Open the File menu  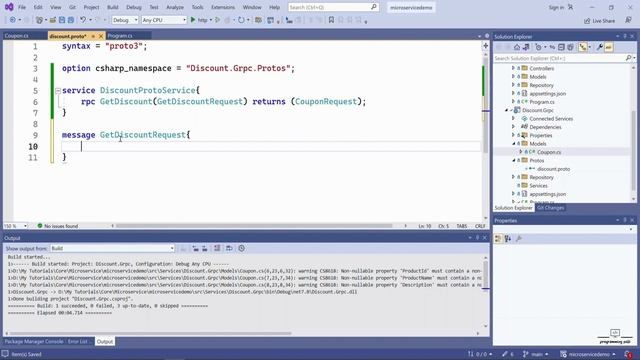click(22, 7)
